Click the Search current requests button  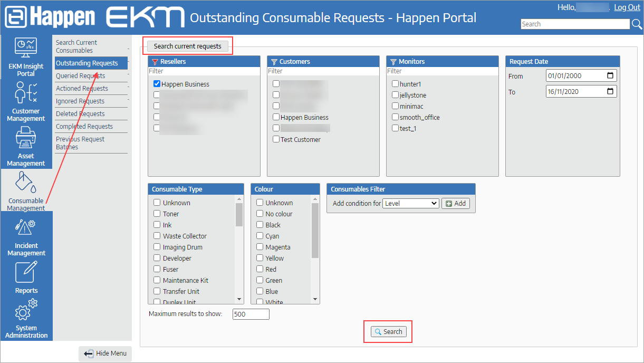[188, 46]
